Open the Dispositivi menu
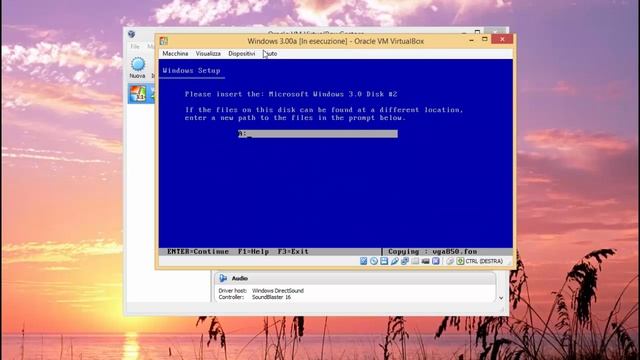The width and height of the screenshot is (640, 360). coord(242,53)
